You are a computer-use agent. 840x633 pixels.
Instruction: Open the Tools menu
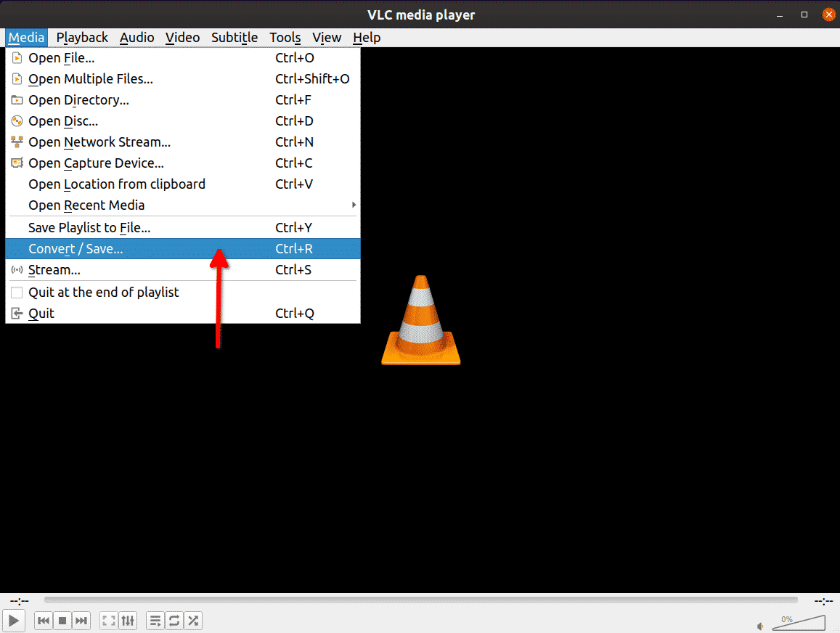[285, 38]
